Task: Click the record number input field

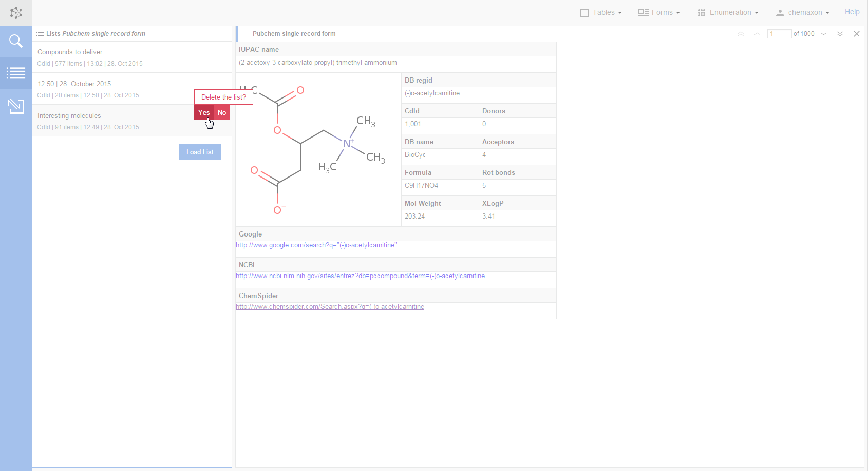Action: (x=779, y=34)
